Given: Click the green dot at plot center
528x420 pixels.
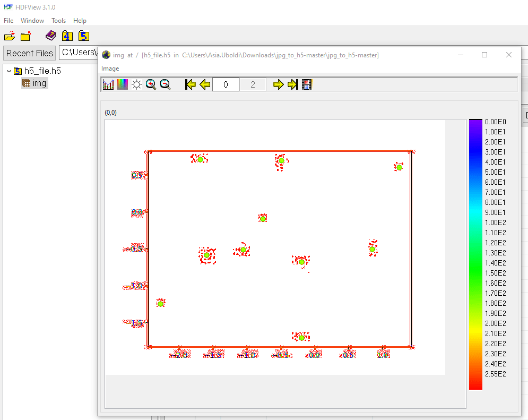Looking at the screenshot, I should 263,219.
